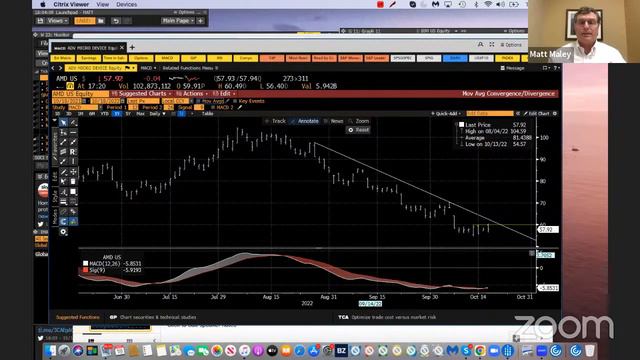Select the pointer arrow tool in annotation palette
Viewport: 640px width, 360px height.
pyautogui.click(x=63, y=122)
